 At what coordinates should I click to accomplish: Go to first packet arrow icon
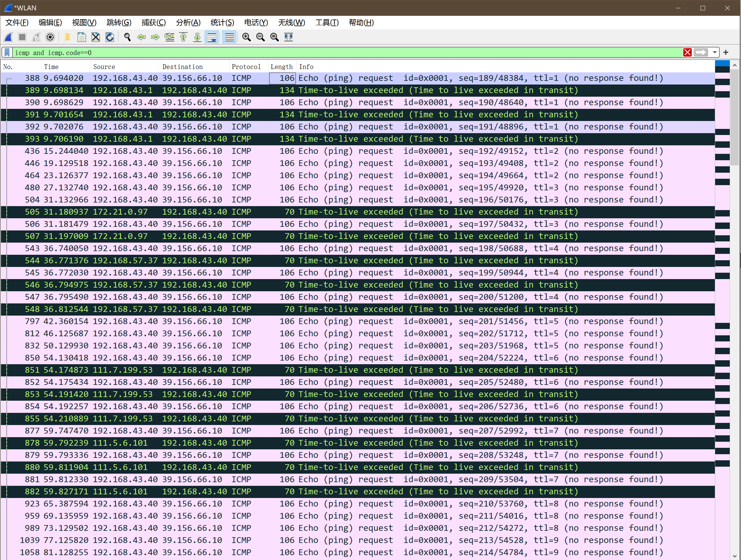pyautogui.click(x=183, y=37)
